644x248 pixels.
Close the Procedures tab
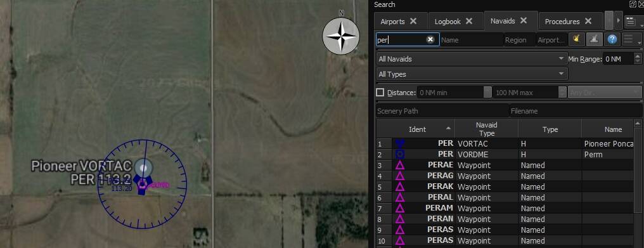pyautogui.click(x=588, y=21)
